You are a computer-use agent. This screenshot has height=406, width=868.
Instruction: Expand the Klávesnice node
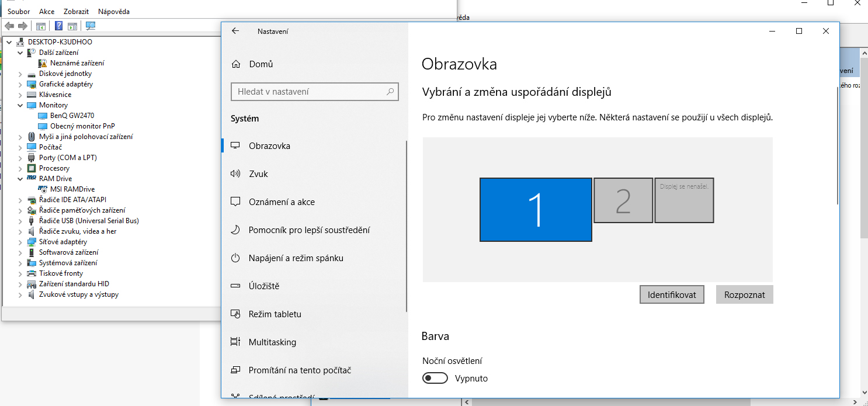20,95
